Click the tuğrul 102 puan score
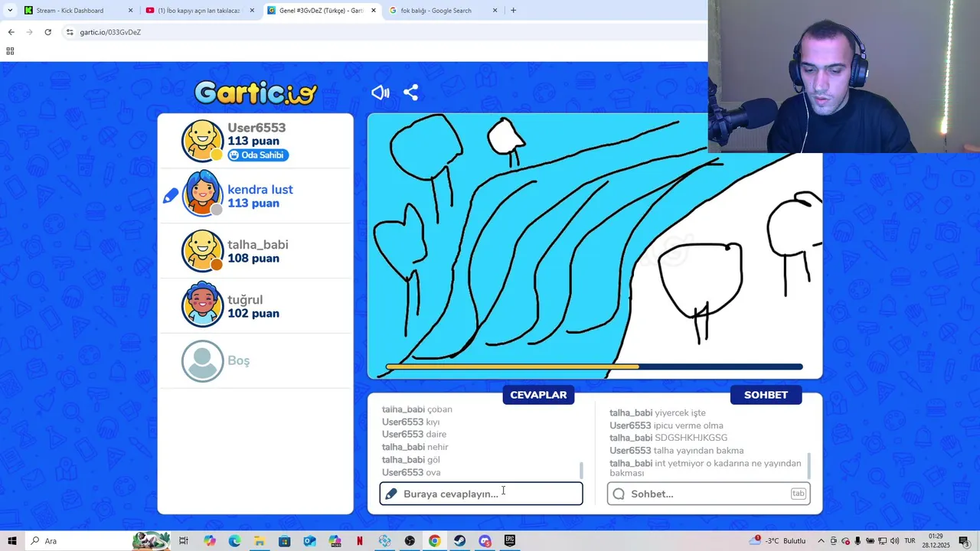Viewport: 980px width, 551px height. click(253, 314)
